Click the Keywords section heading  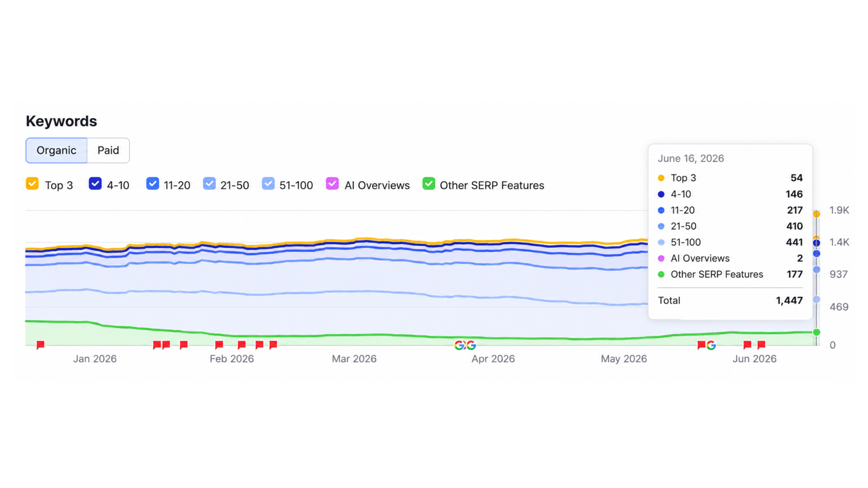coord(61,121)
